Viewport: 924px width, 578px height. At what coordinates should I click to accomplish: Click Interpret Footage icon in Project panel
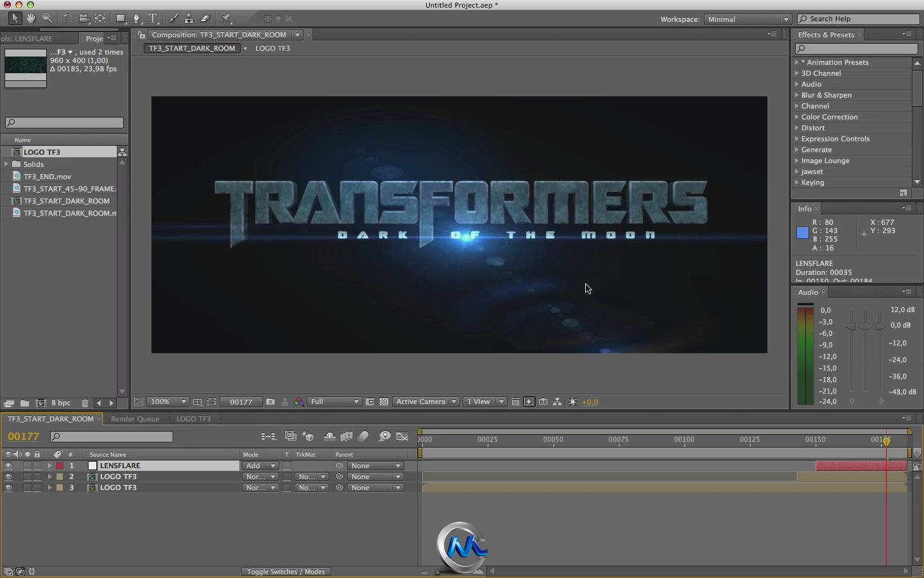8,403
